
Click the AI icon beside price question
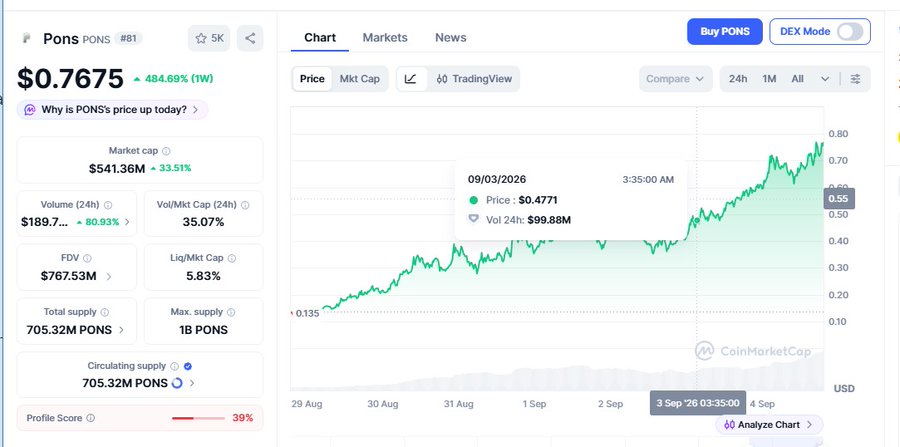(x=29, y=110)
